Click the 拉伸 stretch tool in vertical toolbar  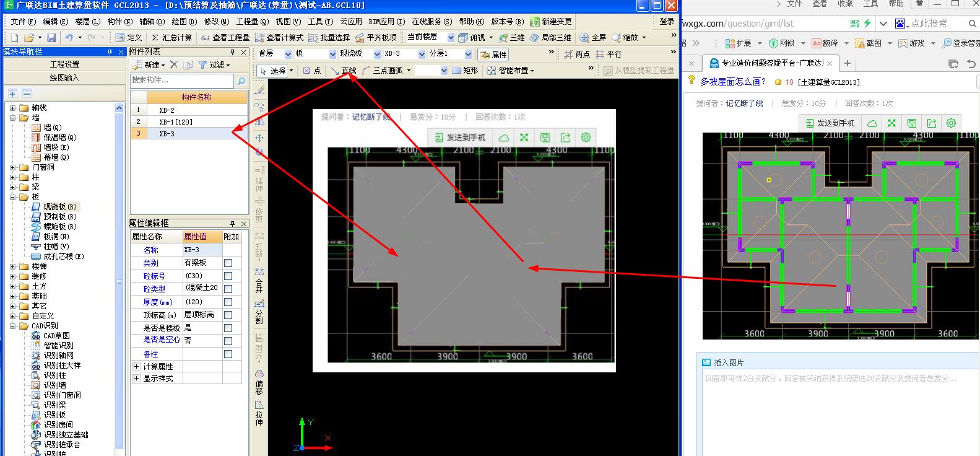pos(259,413)
